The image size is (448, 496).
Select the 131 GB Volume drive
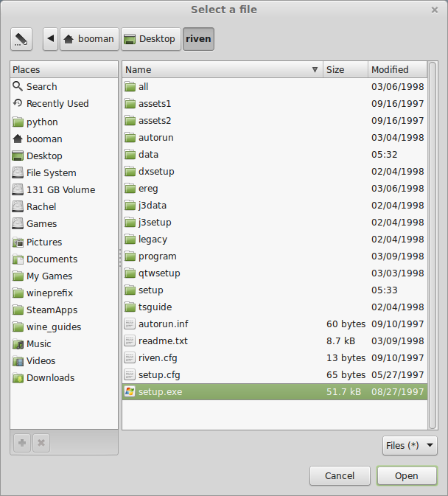(x=64, y=190)
